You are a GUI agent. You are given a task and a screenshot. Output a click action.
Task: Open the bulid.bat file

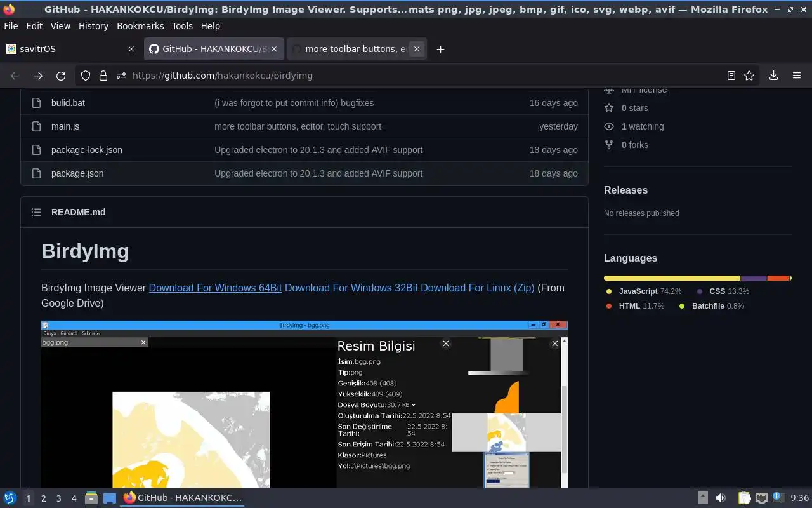[x=68, y=103]
